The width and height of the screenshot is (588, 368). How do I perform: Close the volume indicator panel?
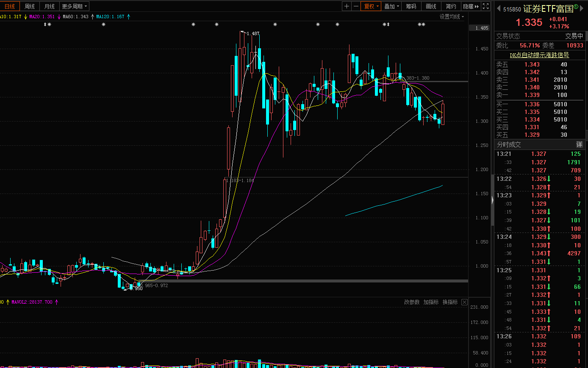[x=464, y=302]
